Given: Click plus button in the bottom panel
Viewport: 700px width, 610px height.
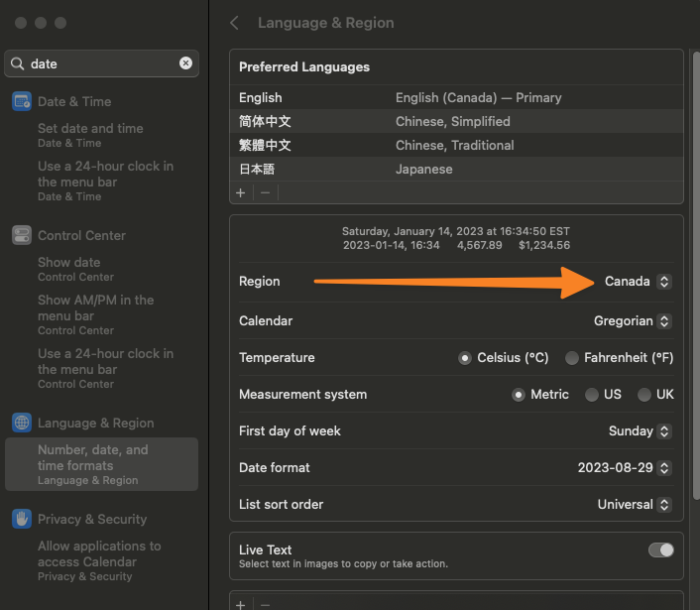Looking at the screenshot, I should pos(241,605).
